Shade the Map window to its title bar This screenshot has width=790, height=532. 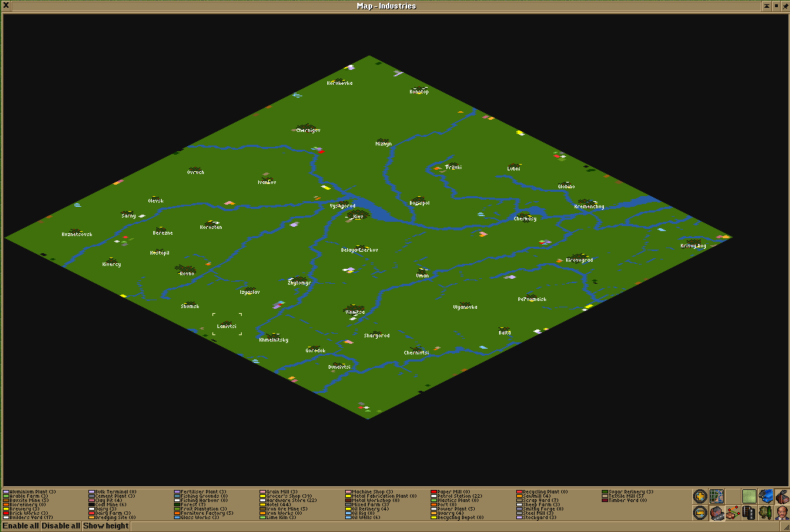pos(766,6)
